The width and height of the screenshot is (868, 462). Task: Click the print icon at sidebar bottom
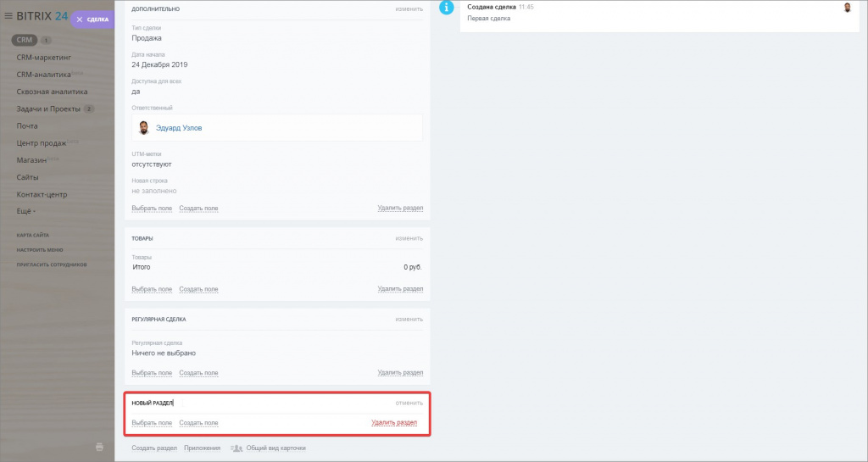coord(100,447)
